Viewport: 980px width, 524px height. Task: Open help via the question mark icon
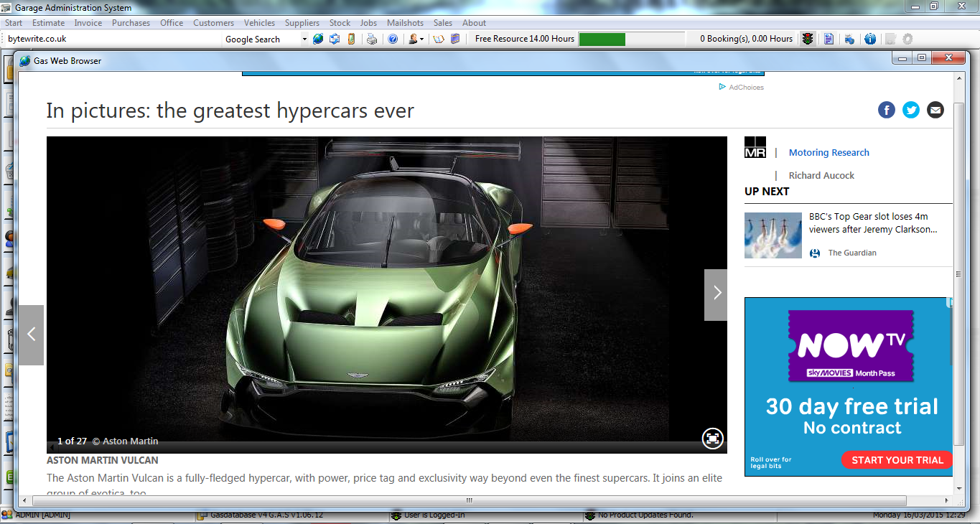[x=392, y=39]
